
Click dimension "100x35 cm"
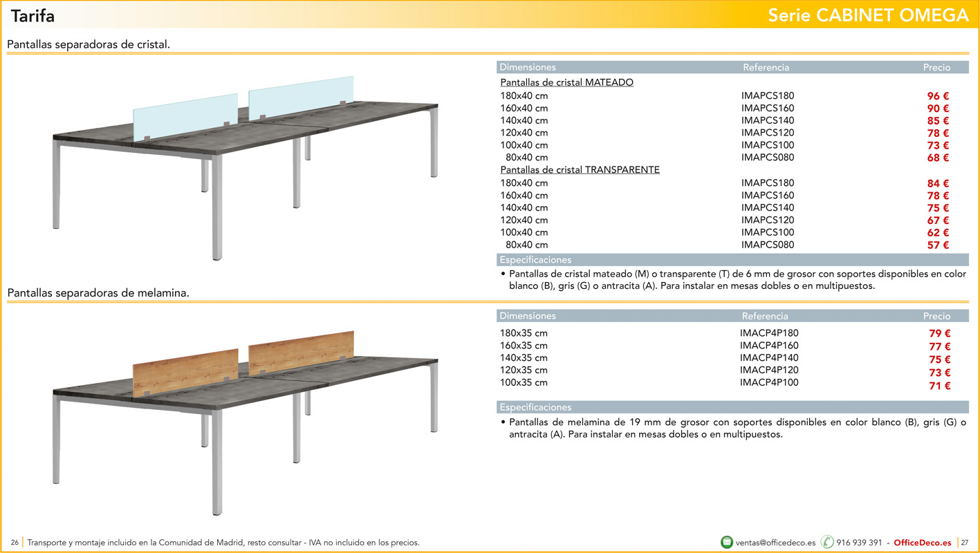point(524,383)
